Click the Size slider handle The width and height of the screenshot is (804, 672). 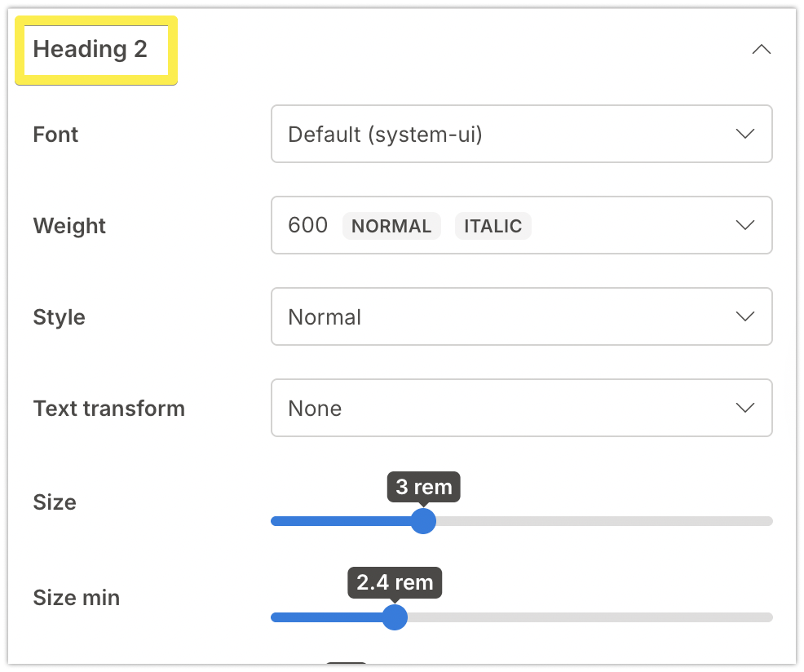(422, 521)
